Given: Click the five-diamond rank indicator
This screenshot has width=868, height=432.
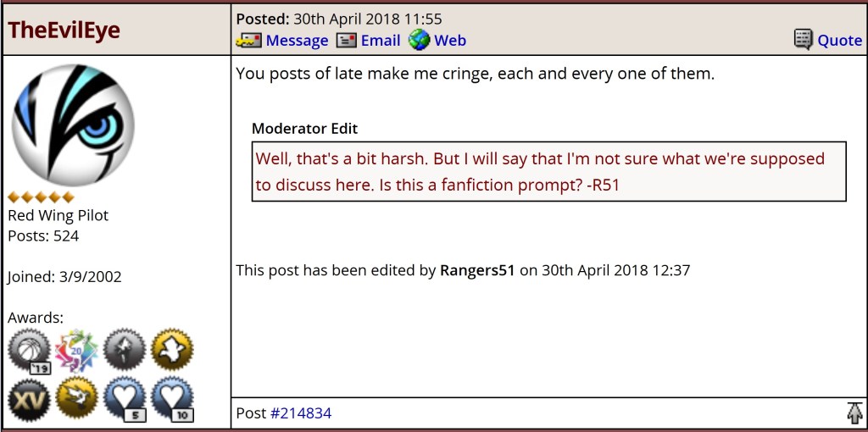Looking at the screenshot, I should click(x=41, y=197).
